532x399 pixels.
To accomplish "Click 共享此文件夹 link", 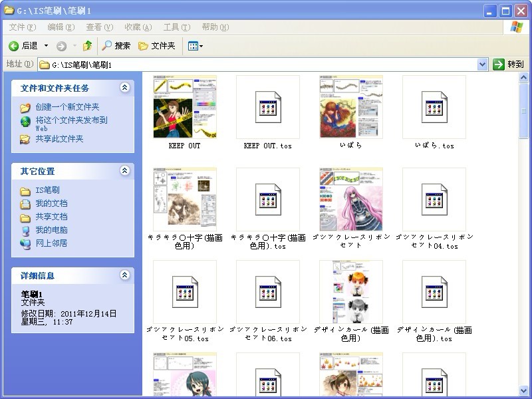I will tap(59, 139).
